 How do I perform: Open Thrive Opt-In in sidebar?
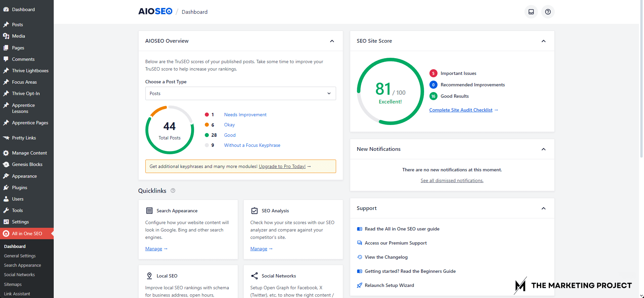(27, 93)
